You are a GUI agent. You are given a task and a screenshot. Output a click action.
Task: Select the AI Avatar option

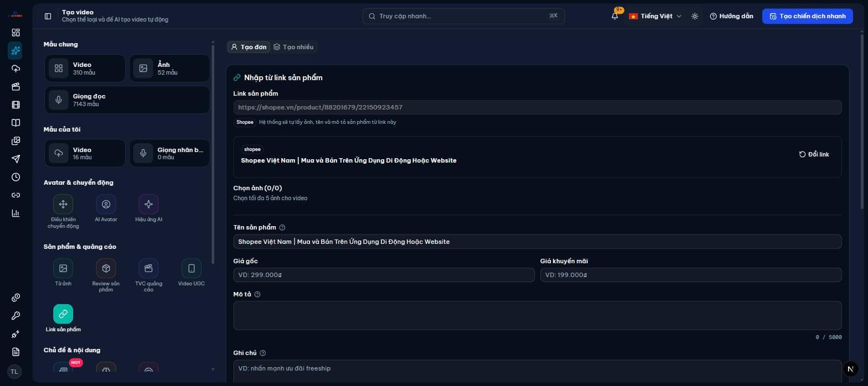pos(106,208)
